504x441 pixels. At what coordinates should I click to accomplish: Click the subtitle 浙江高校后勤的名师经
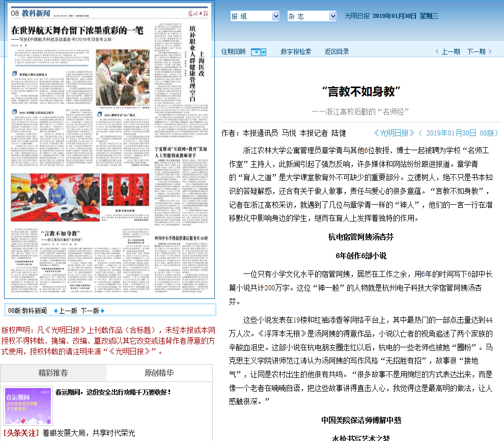360,112
